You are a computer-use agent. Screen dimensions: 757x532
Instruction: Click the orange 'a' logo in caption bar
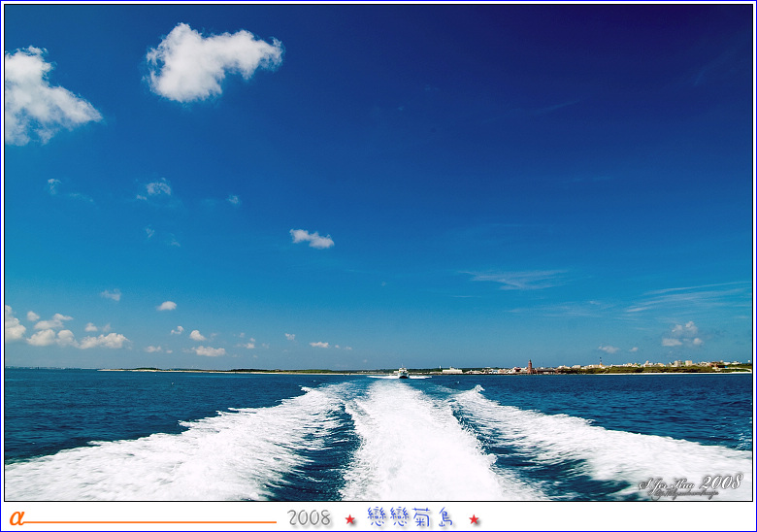(x=16, y=518)
